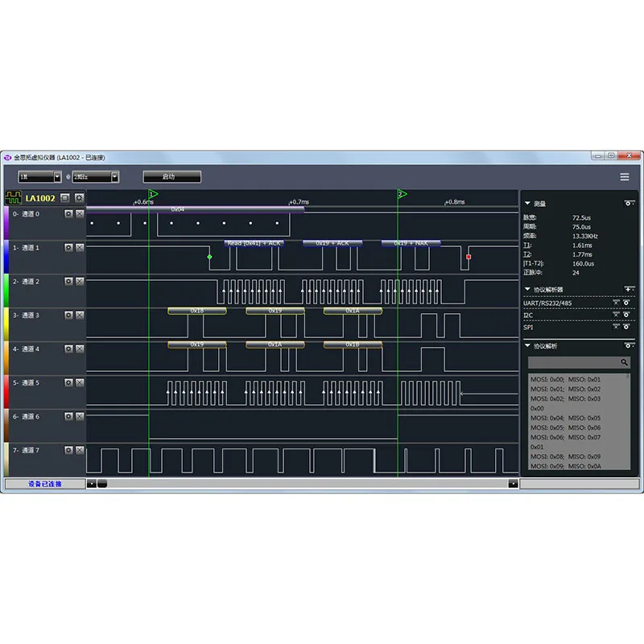This screenshot has width=644, height=644.
Task: Open the LA1002 device settings gear
Action: (79, 198)
